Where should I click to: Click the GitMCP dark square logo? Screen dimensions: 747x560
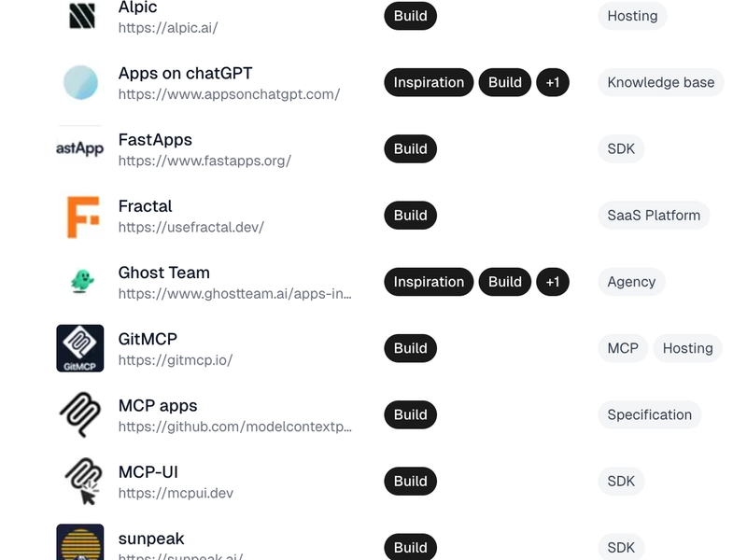click(80, 348)
